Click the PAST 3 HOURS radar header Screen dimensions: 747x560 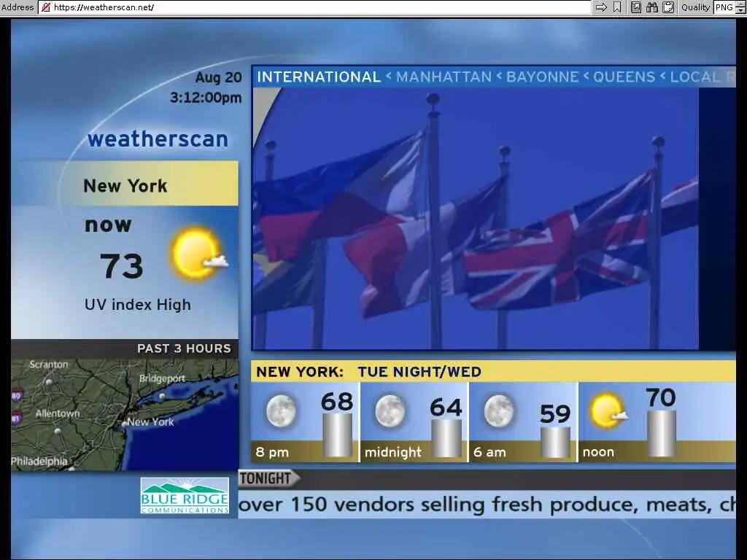pyautogui.click(x=125, y=349)
